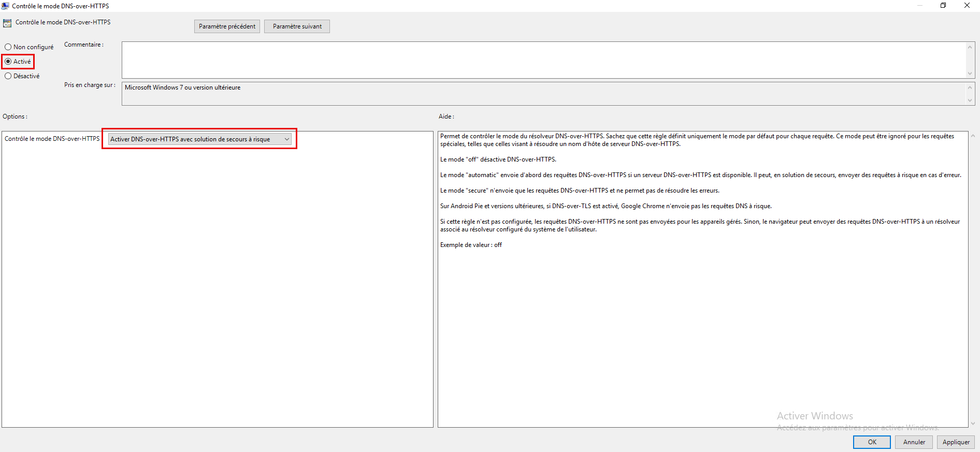
Task: Click scroll down arrow of the comment box
Action: point(970,74)
